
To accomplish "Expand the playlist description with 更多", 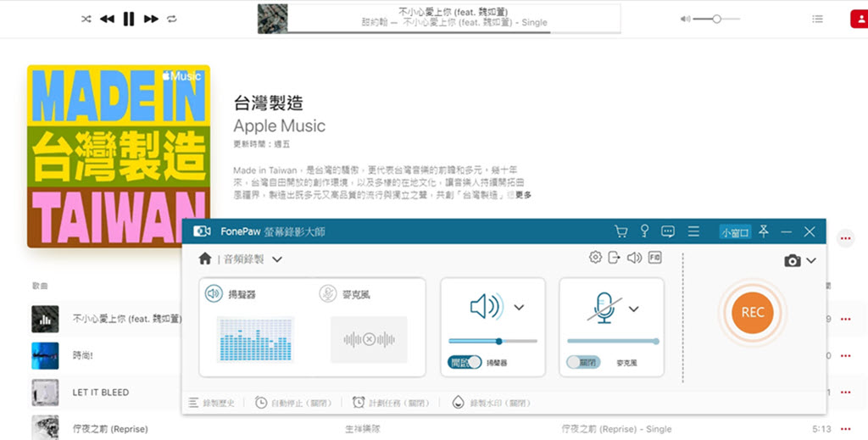I will pyautogui.click(x=523, y=195).
